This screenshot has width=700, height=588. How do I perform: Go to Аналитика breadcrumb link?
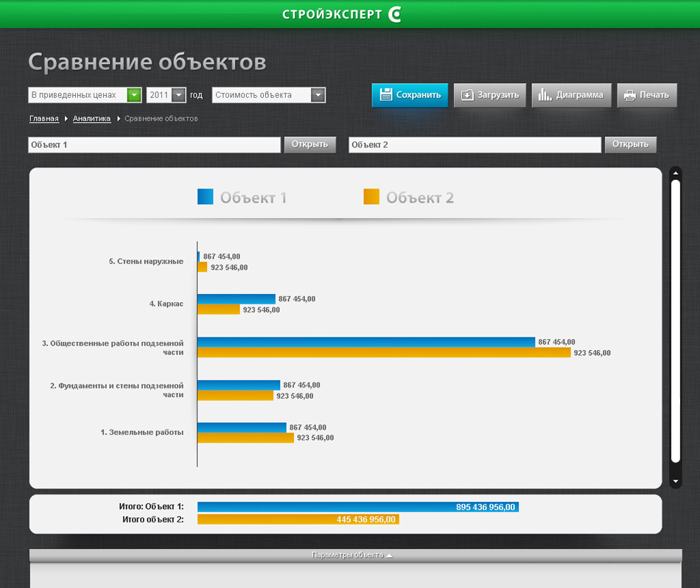tap(91, 119)
